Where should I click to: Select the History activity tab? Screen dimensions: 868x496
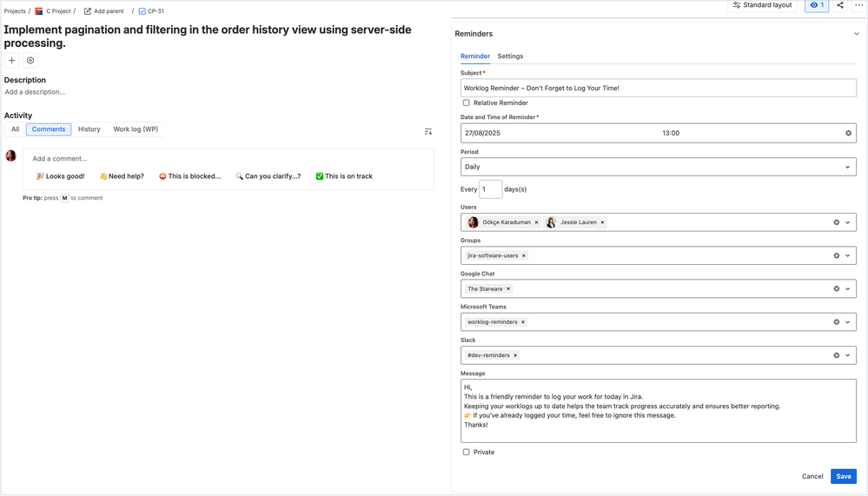[89, 129]
